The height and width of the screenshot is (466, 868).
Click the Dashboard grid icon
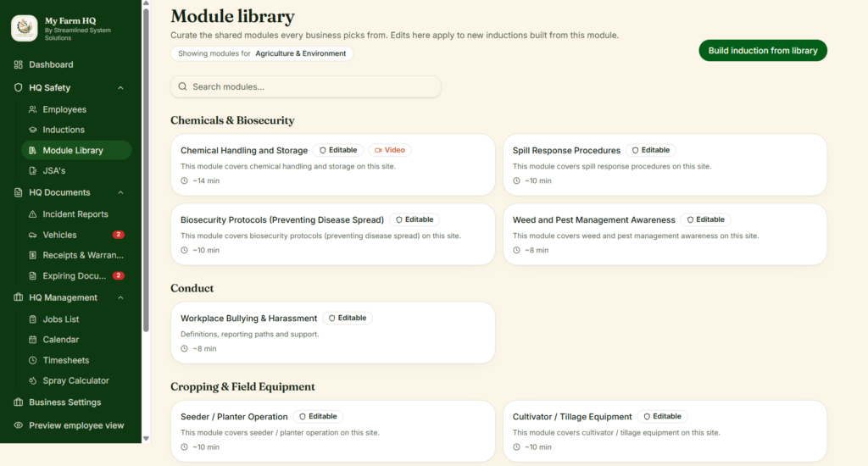(19, 64)
